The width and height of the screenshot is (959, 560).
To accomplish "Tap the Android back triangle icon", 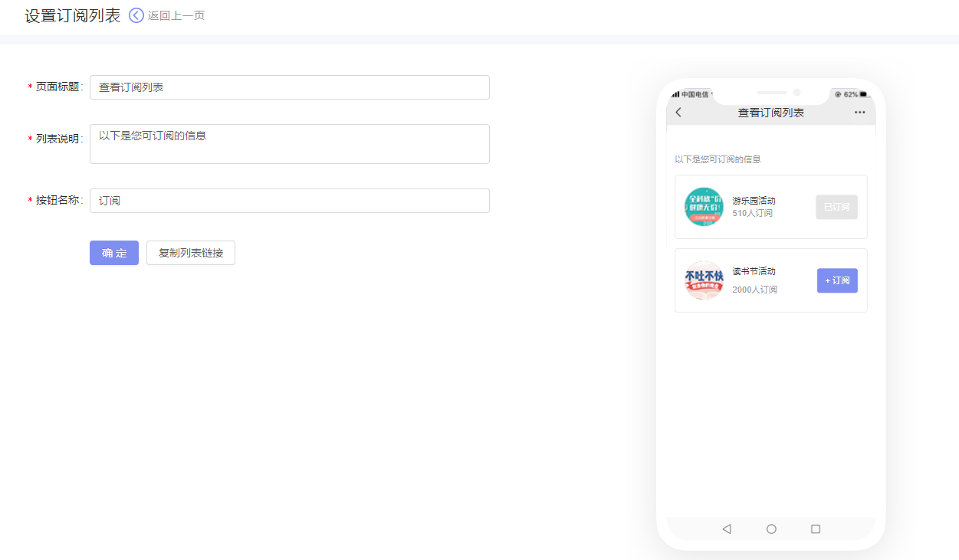I will tap(727, 529).
